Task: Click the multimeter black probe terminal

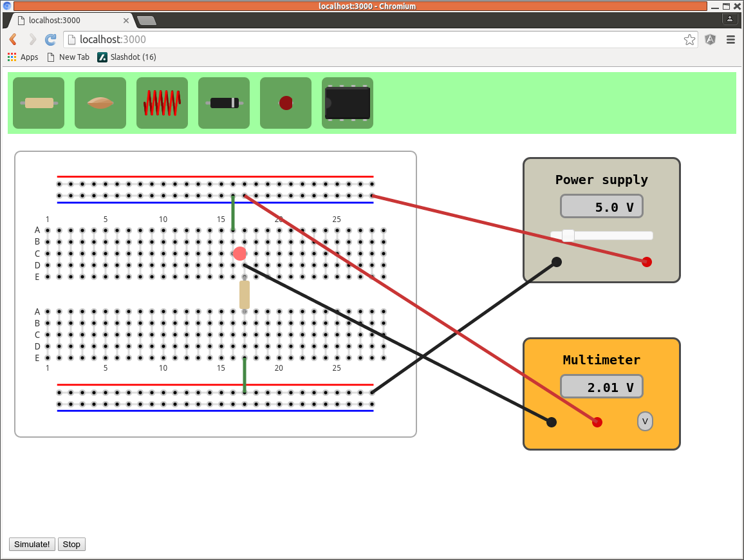Action: (552, 422)
